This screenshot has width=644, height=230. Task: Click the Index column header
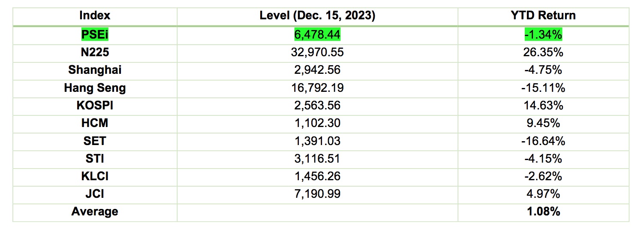click(x=95, y=16)
